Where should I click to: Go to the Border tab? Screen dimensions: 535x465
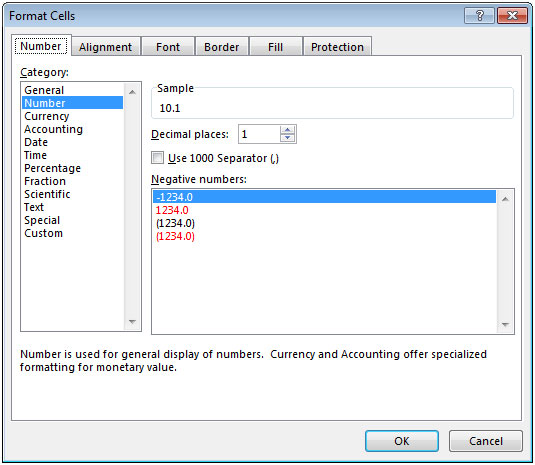click(x=221, y=47)
